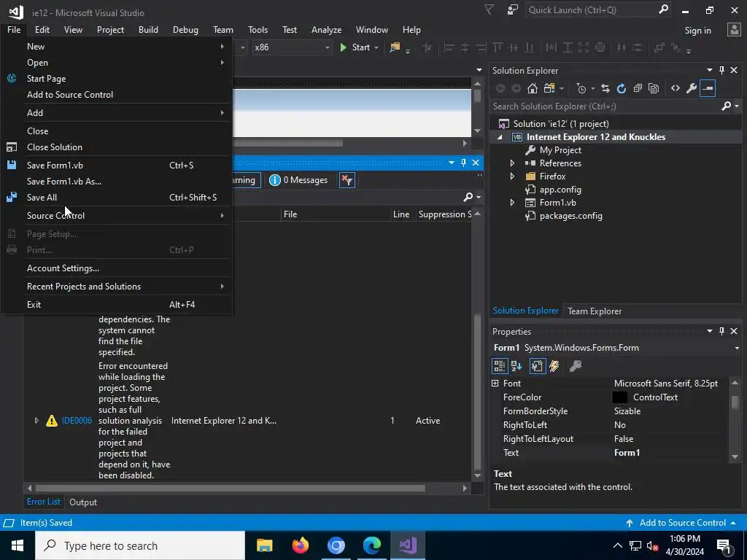
Task: Click the feedback icon in title bar
Action: [513, 10]
